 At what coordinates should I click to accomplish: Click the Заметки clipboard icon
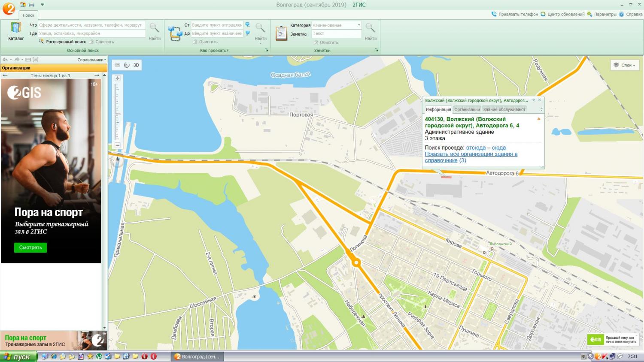tap(281, 33)
